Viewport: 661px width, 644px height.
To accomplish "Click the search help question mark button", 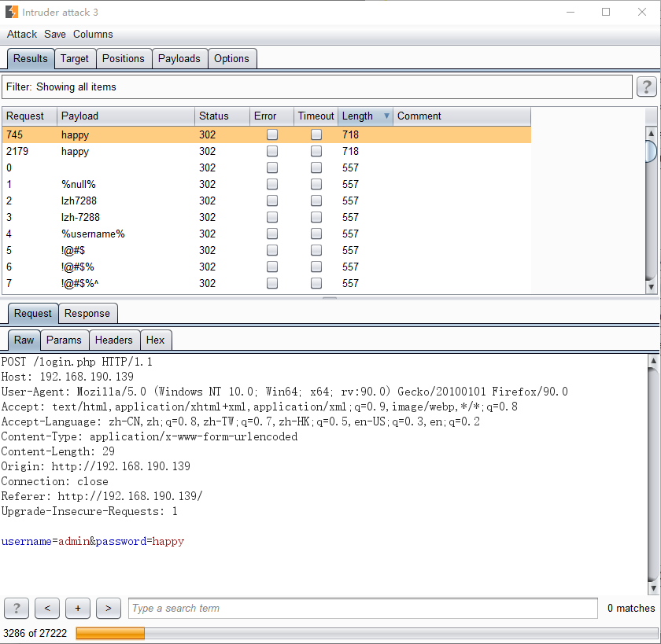I will click(x=17, y=608).
